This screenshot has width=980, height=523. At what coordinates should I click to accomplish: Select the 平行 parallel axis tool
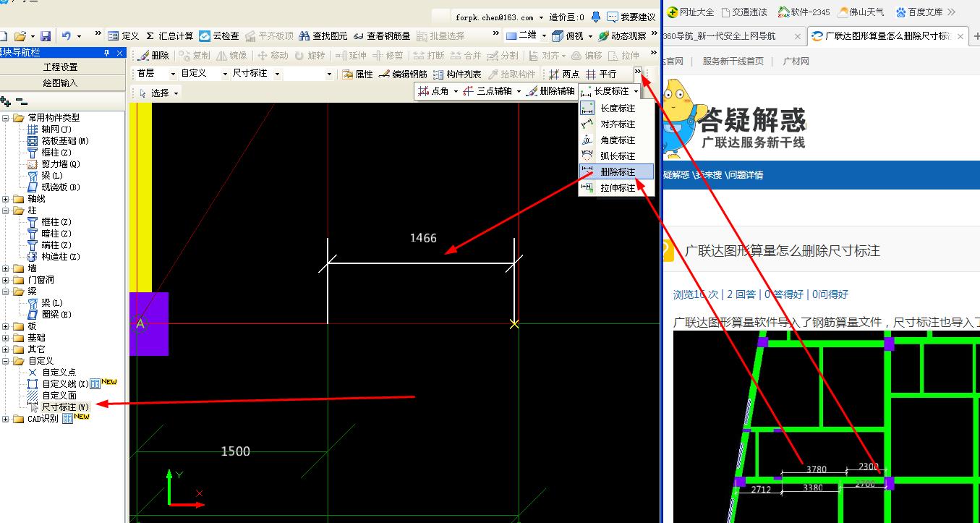coord(601,74)
